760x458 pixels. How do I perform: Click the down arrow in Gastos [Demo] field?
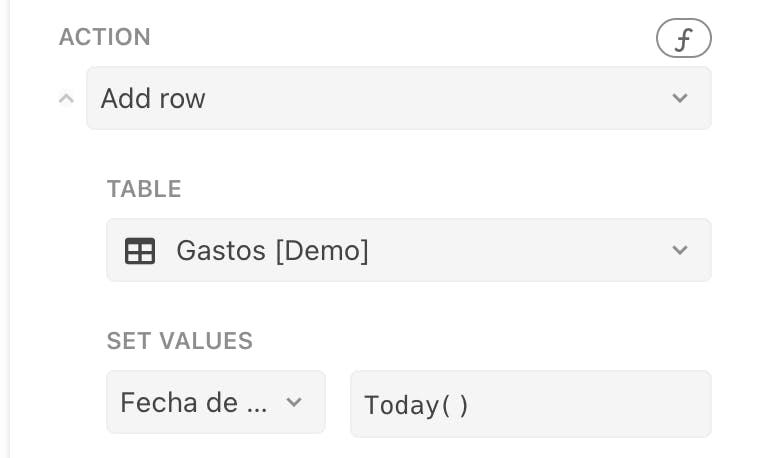point(680,250)
